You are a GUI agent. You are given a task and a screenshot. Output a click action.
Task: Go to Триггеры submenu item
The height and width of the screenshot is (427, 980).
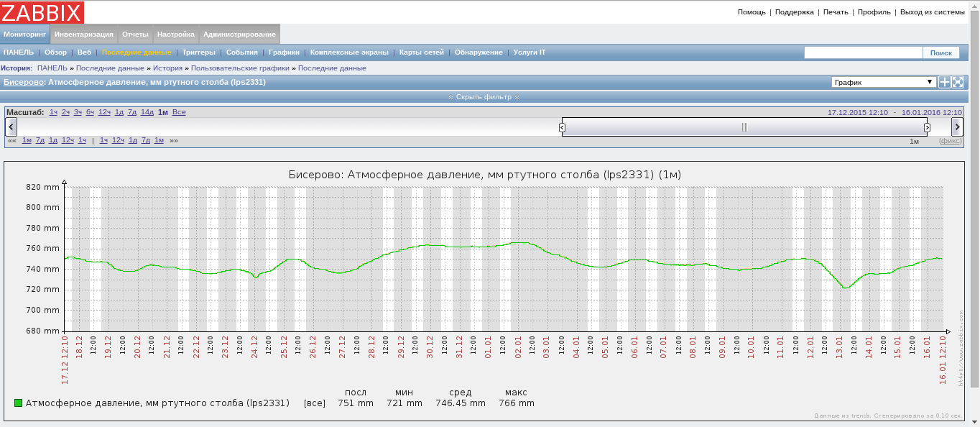(198, 52)
